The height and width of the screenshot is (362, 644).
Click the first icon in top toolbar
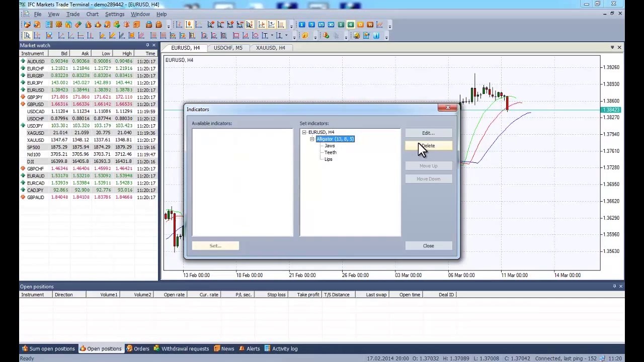(x=27, y=25)
